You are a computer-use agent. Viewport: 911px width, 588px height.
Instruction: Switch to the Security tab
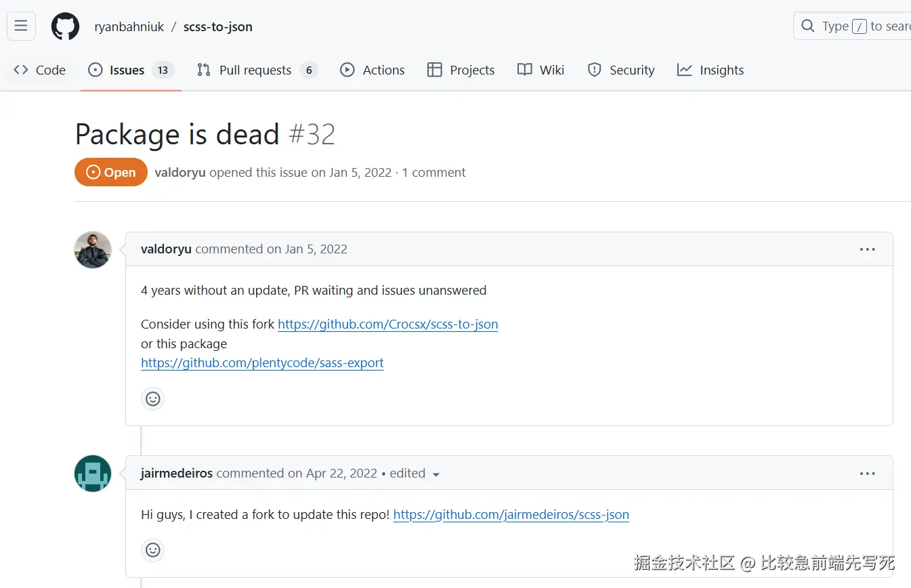tap(621, 70)
